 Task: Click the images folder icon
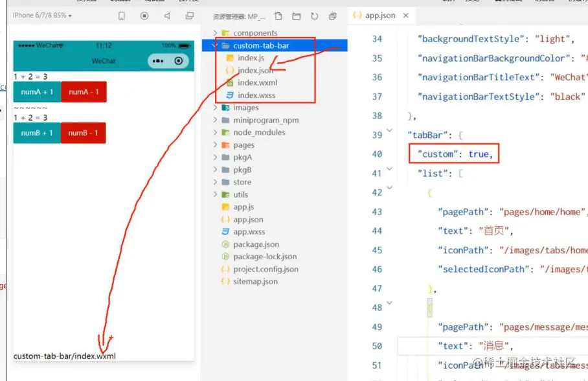coord(225,108)
